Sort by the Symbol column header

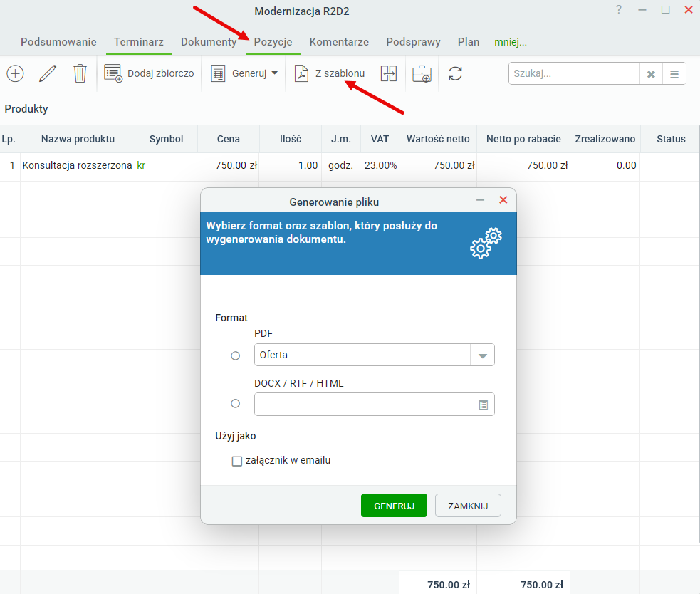point(166,139)
